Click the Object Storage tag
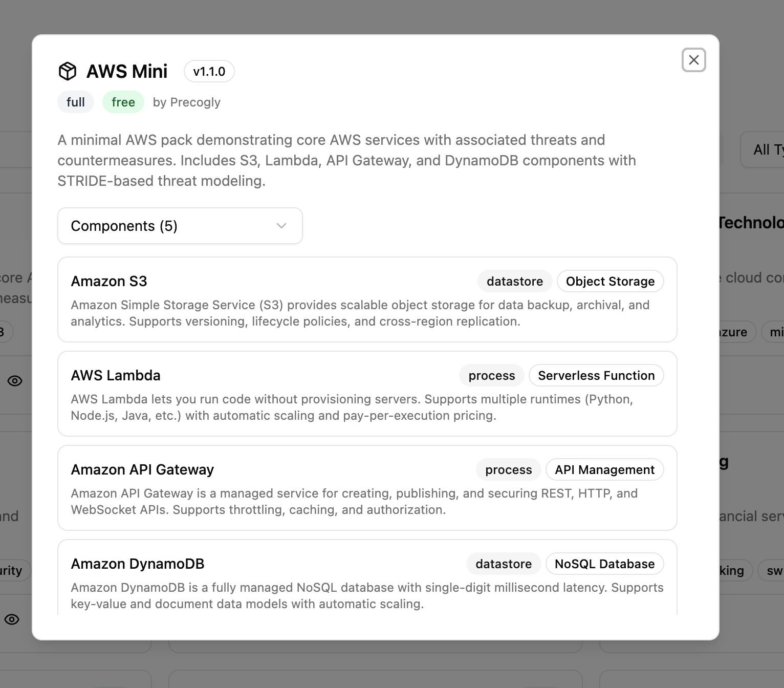This screenshot has width=784, height=688. (610, 281)
